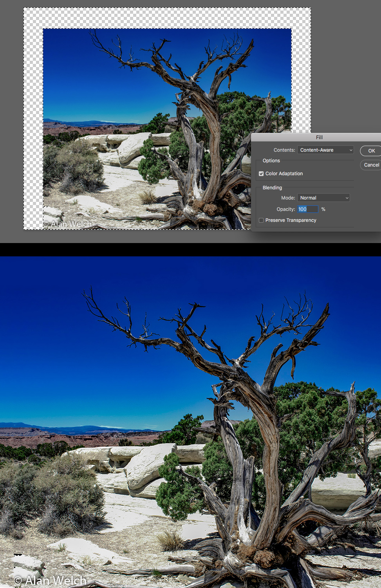The width and height of the screenshot is (381, 588).
Task: Click the Contents label in Fill dialog
Action: (284, 150)
